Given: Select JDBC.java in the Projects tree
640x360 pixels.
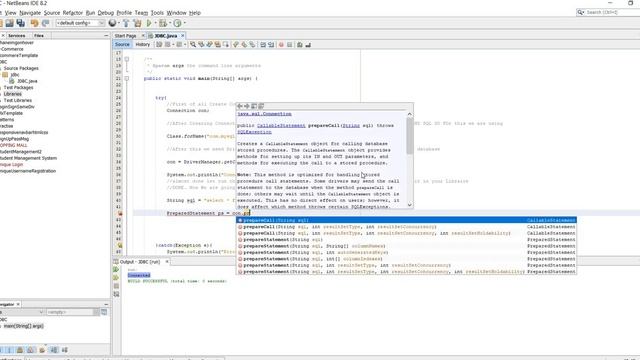Looking at the screenshot, I should click(x=27, y=81).
